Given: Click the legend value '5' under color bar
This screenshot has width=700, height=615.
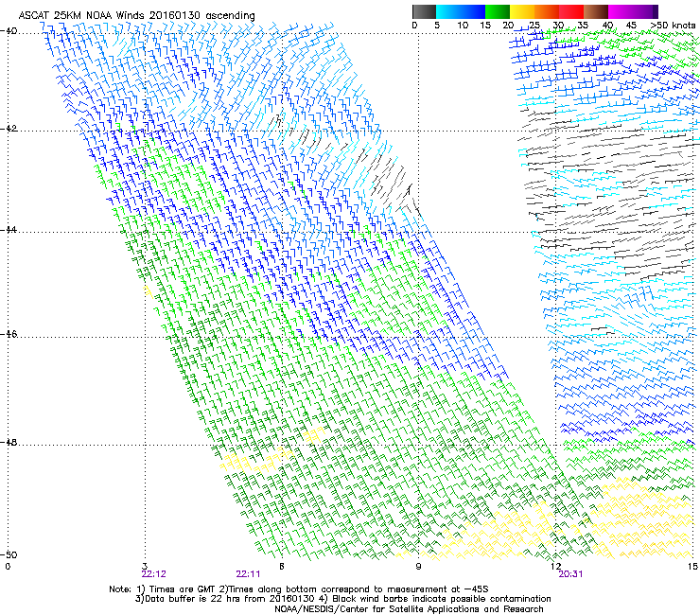Looking at the screenshot, I should (x=437, y=25).
